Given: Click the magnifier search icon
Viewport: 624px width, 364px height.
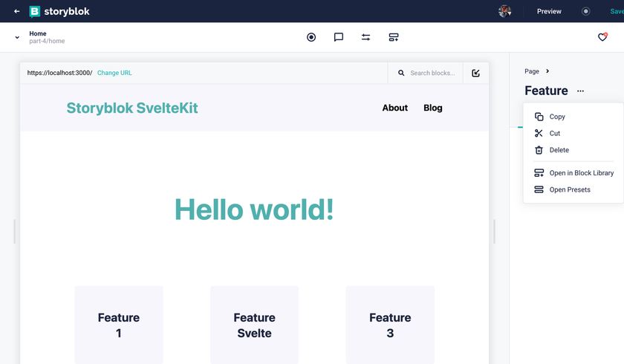Looking at the screenshot, I should (401, 73).
